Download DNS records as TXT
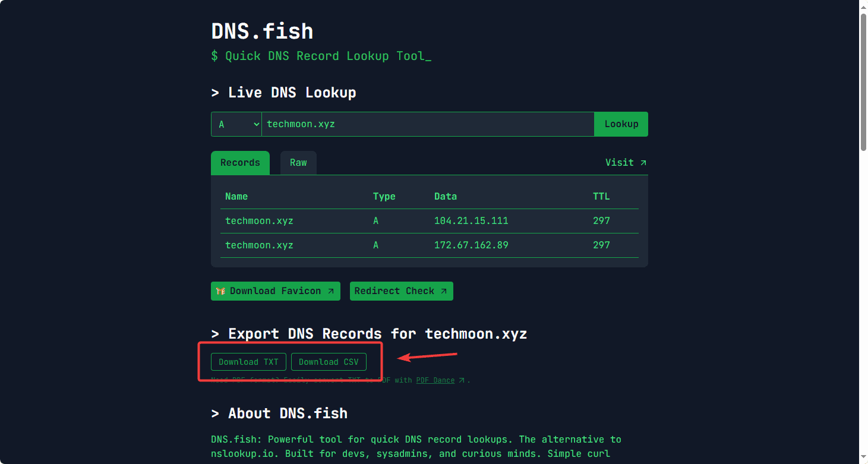The height and width of the screenshot is (464, 868). [248, 362]
